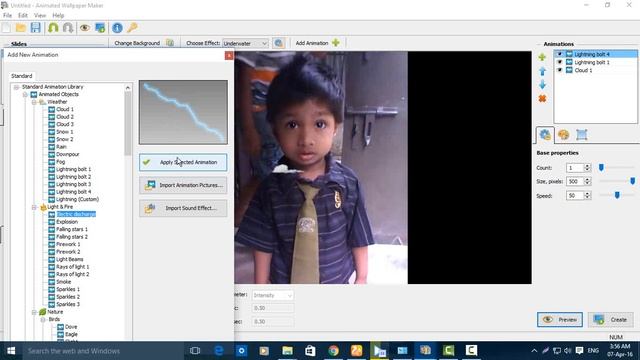This screenshot has height=360, width=640.
Task: Toggle visibility of Lightning bolt 1 animation
Action: point(560,62)
